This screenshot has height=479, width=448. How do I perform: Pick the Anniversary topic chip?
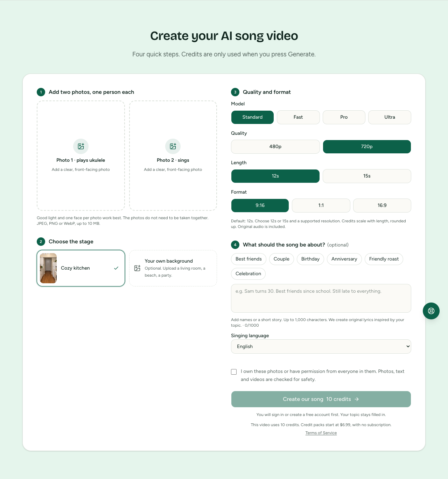[344, 259]
